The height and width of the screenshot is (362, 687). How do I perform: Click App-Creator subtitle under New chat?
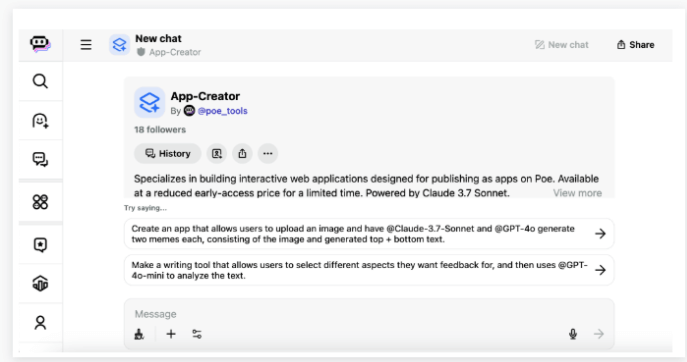pyautogui.click(x=175, y=52)
